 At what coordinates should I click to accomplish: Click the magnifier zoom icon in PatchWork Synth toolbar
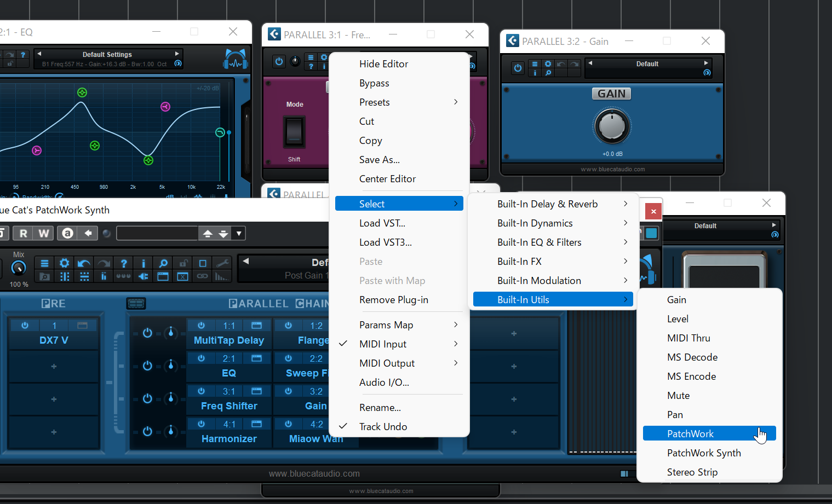coord(163,263)
